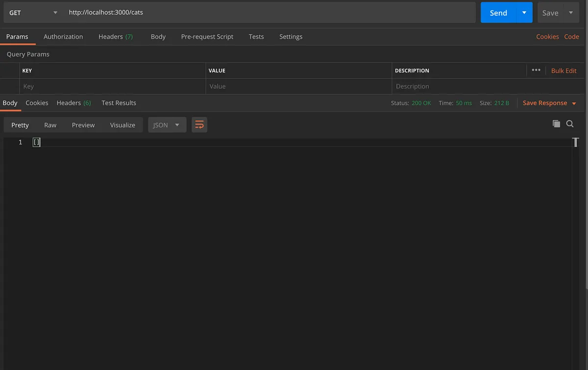Expand the Send button dropdown arrow
588x370 pixels.
click(x=524, y=13)
